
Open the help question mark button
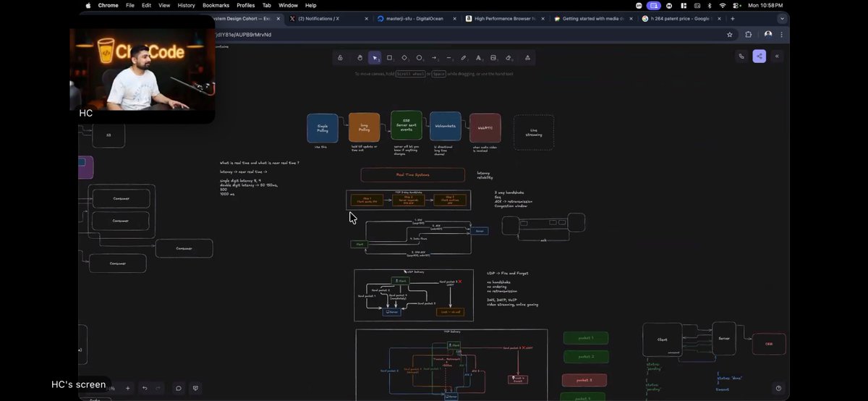[x=778, y=388]
